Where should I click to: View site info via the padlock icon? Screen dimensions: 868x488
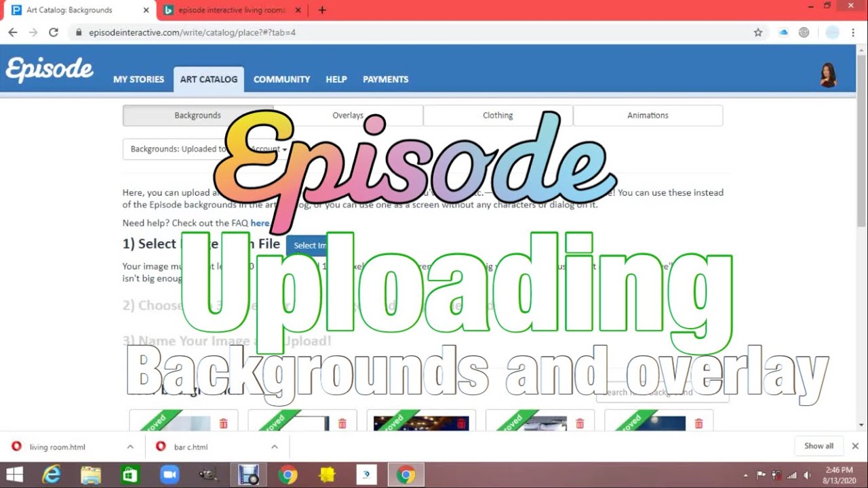click(79, 32)
